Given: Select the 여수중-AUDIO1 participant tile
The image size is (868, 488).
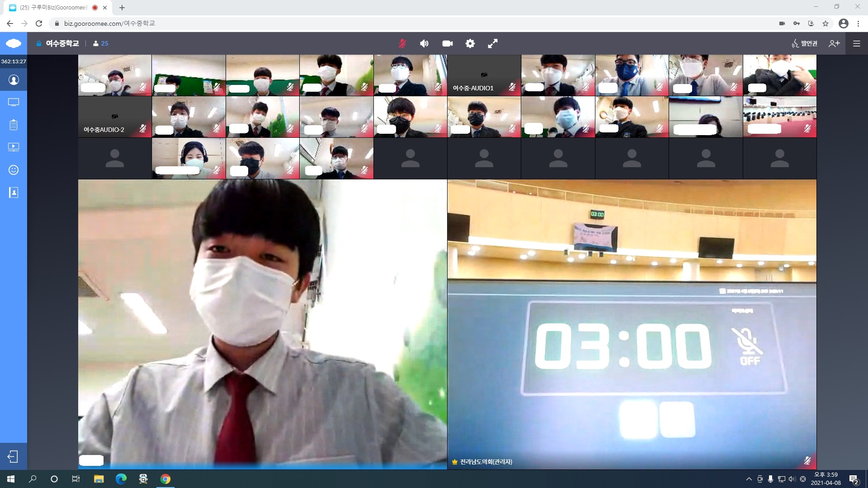Looking at the screenshot, I should coord(484,75).
